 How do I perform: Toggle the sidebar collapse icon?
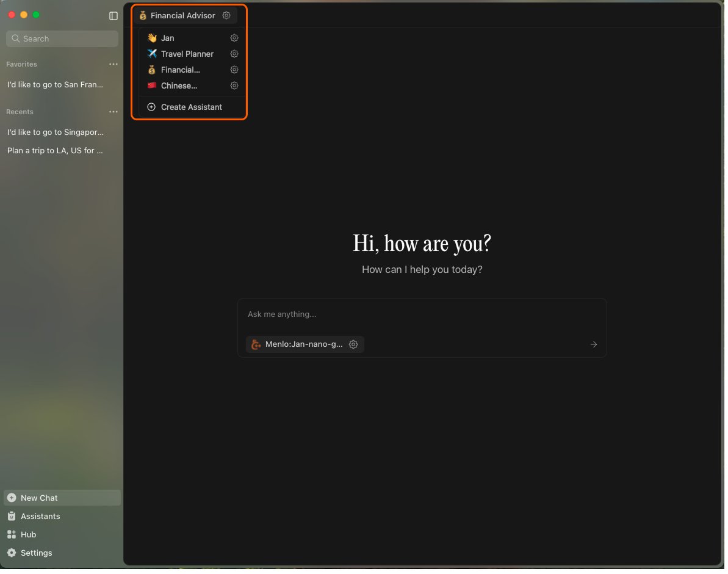114,16
